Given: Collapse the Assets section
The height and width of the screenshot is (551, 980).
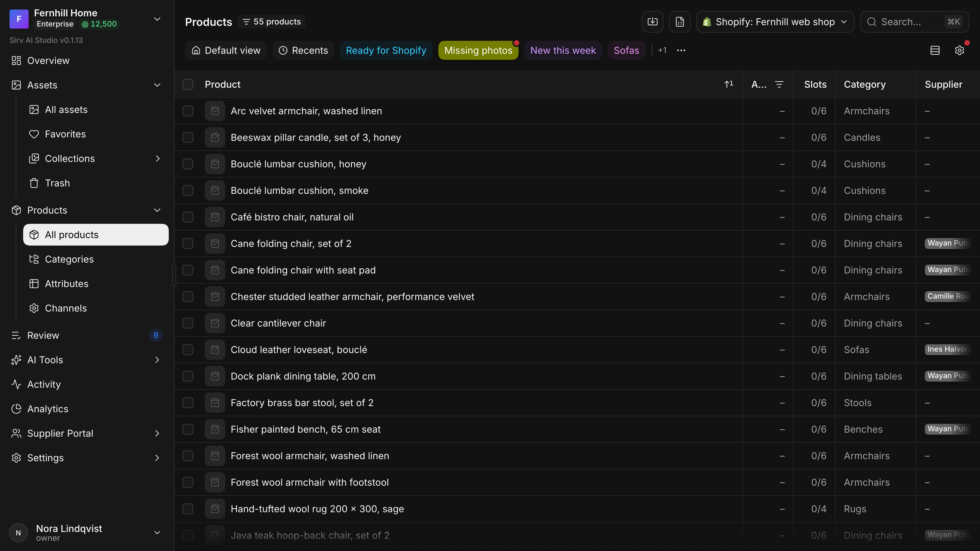Looking at the screenshot, I should pyautogui.click(x=157, y=85).
